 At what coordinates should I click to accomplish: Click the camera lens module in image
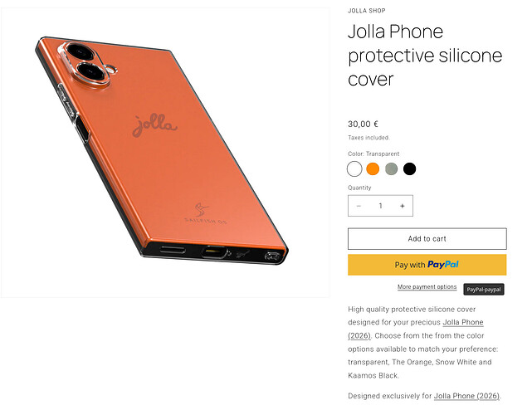87,65
